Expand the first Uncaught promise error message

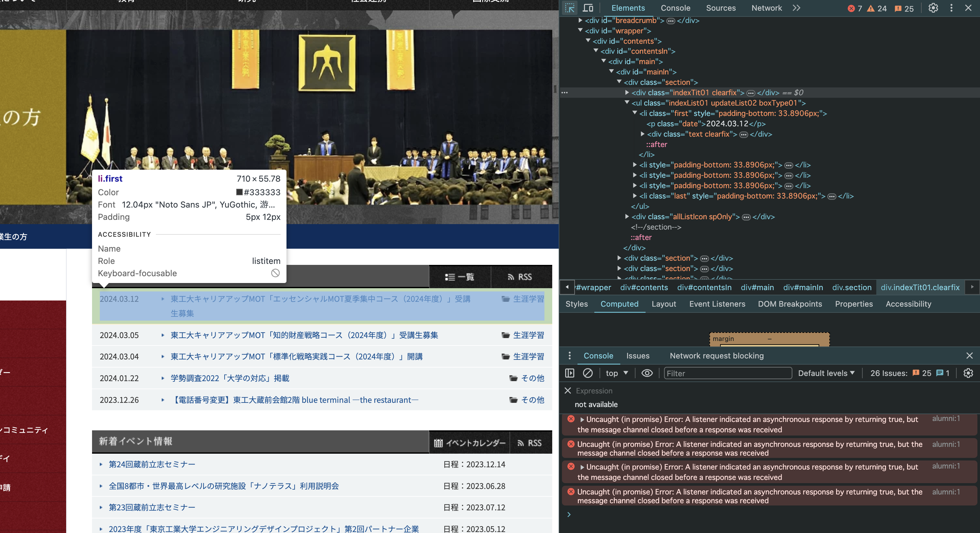click(582, 419)
